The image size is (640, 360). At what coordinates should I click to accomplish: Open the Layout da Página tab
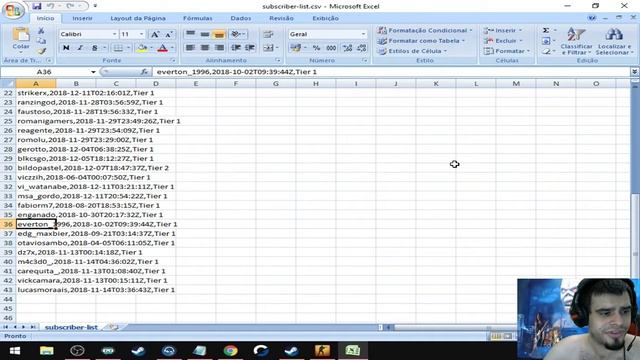click(x=138, y=18)
